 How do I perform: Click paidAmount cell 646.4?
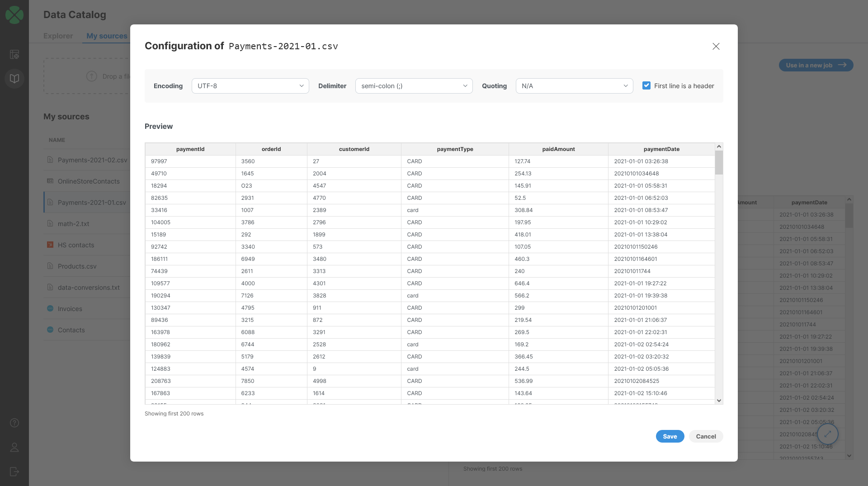tap(558, 283)
